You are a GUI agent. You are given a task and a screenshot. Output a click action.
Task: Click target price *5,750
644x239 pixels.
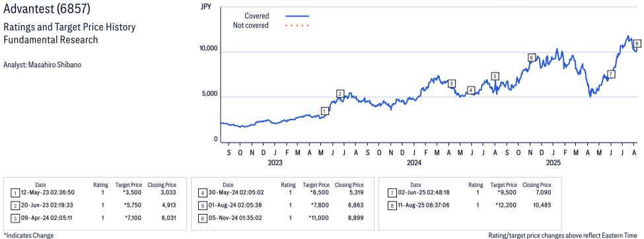tap(133, 205)
